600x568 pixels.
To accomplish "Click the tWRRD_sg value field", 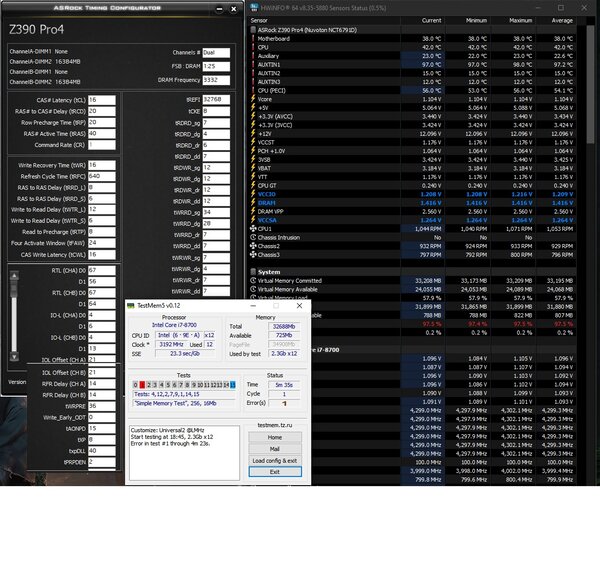I will (x=216, y=212).
